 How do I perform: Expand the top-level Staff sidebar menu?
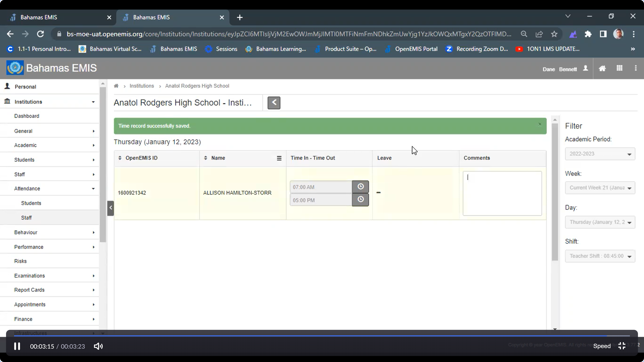click(x=49, y=174)
